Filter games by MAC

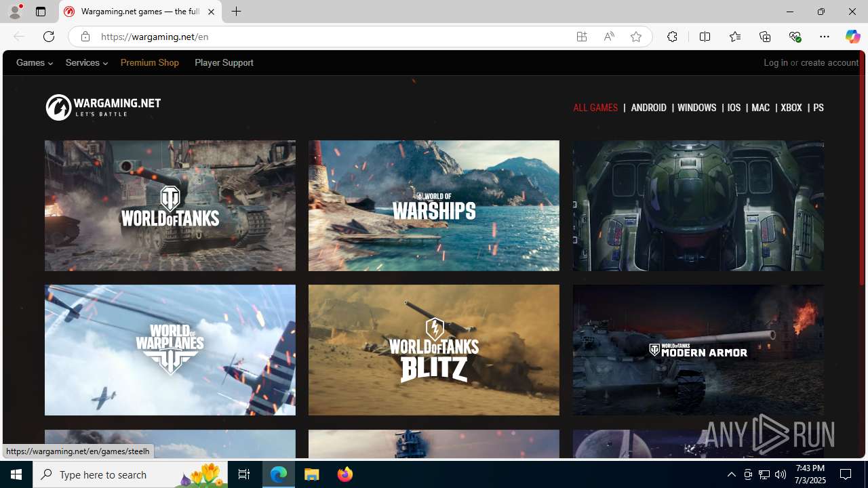coord(760,108)
